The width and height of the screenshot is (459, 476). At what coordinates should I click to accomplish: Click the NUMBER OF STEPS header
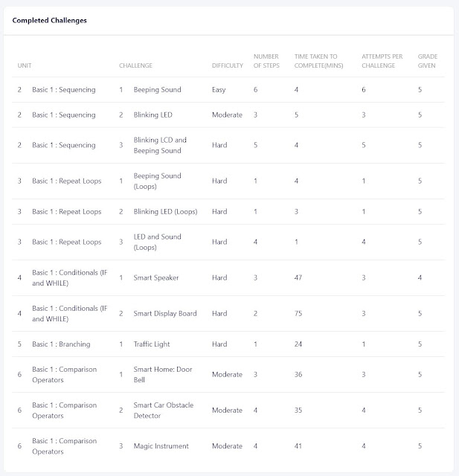coord(266,61)
